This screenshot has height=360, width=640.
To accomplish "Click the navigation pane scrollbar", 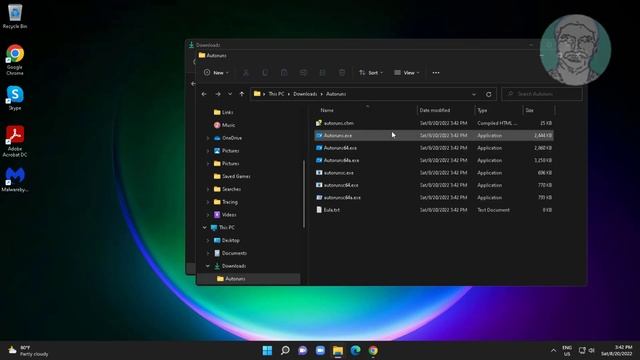I will [x=304, y=194].
